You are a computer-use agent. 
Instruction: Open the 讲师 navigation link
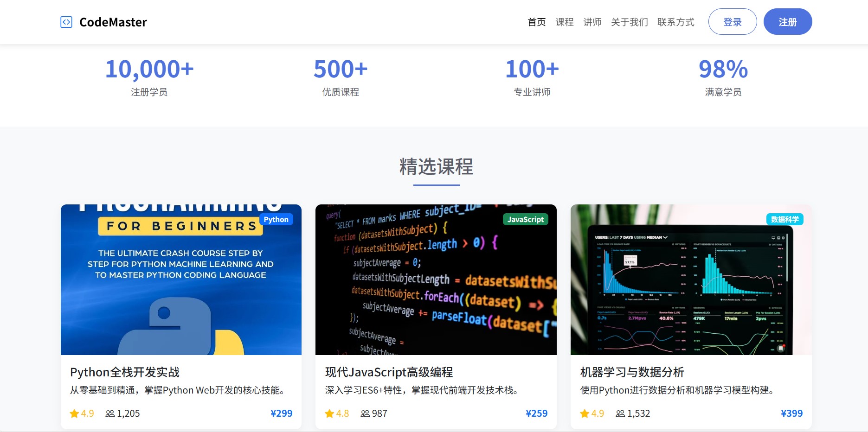(592, 22)
